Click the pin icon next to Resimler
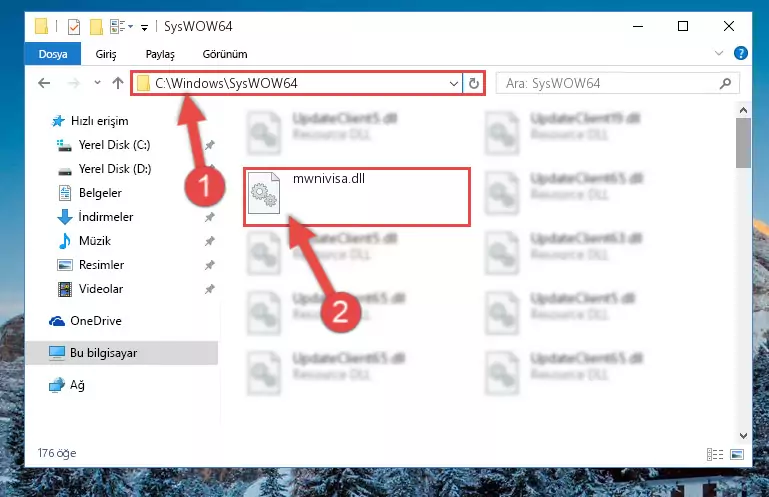The width and height of the screenshot is (769, 497). click(x=209, y=265)
